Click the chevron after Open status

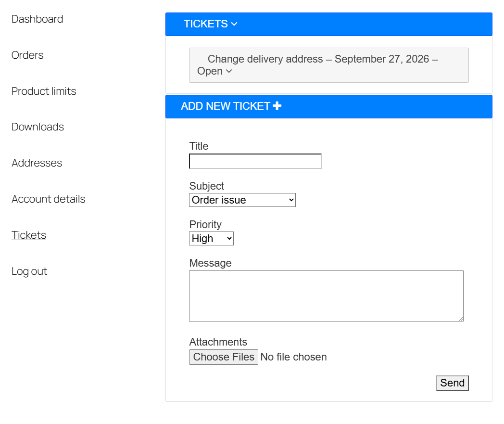click(x=229, y=71)
